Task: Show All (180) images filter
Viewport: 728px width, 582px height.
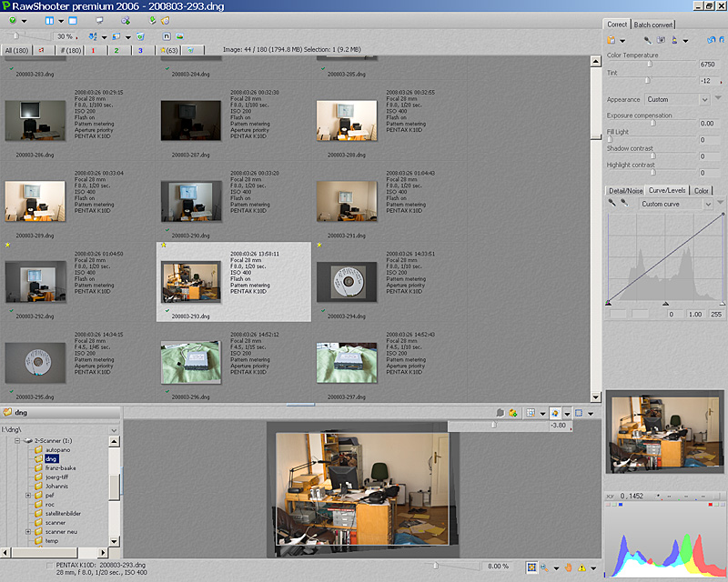Action: click(15, 50)
